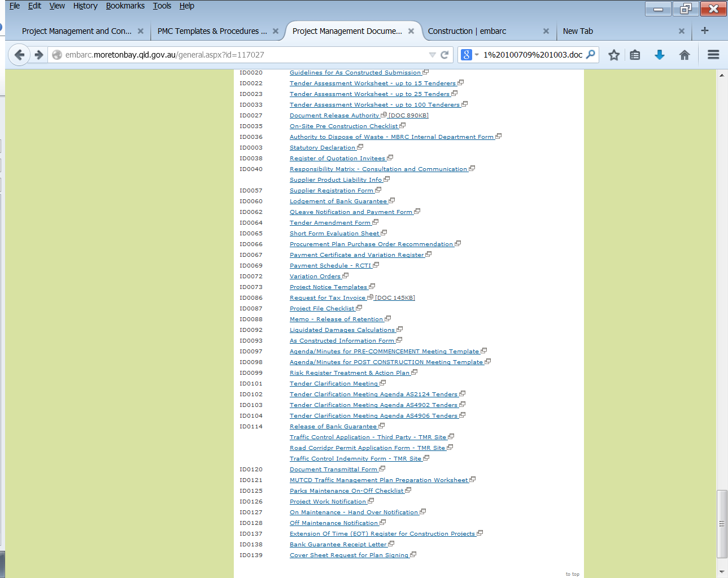The height and width of the screenshot is (578, 728).
Task: Click the address bar URL field
Action: (237, 55)
